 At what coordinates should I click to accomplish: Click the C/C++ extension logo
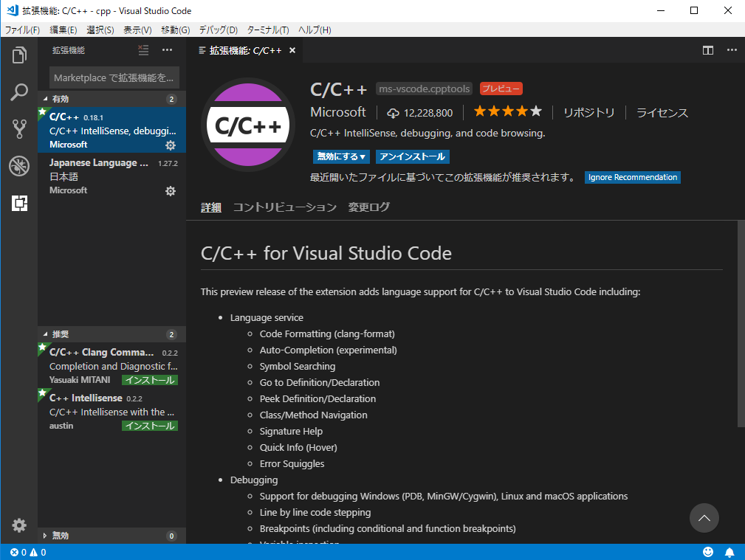coord(248,125)
